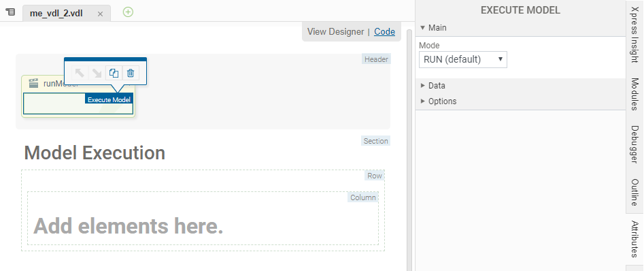
Task: Close the me_vdl_2.vdl tab
Action: tap(100, 14)
